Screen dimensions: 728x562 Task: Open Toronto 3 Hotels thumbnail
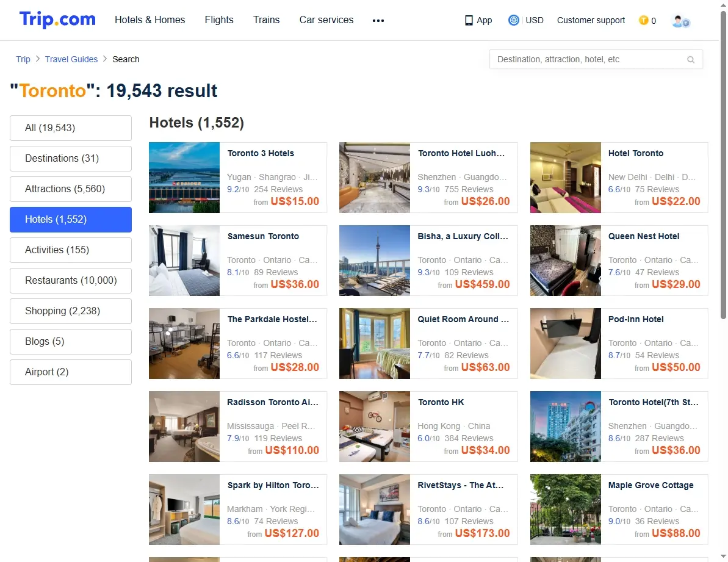[x=184, y=178]
